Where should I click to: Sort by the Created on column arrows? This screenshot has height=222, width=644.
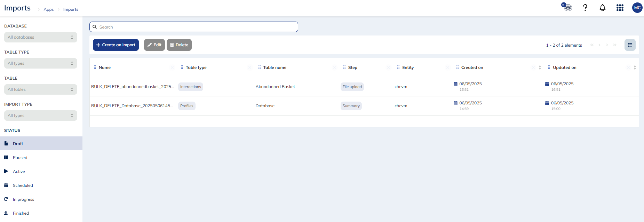pyautogui.click(x=540, y=68)
